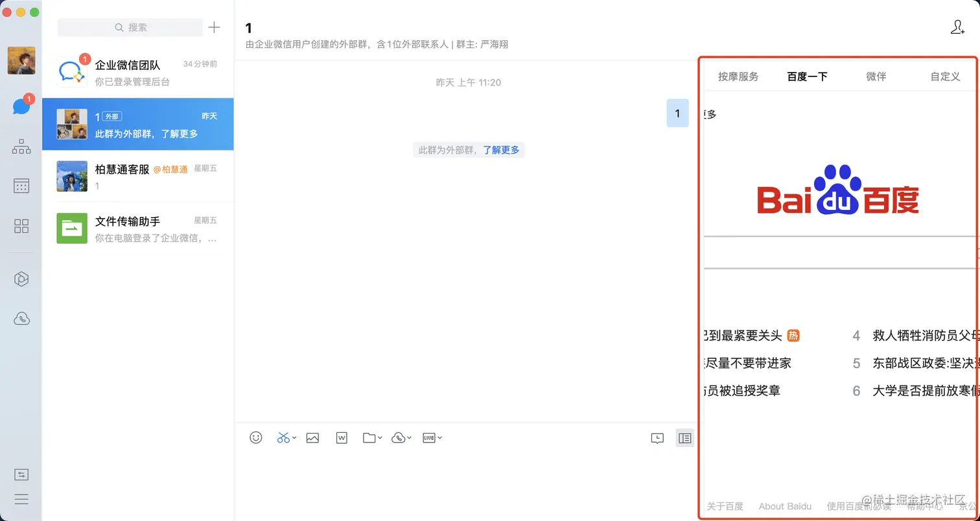Click the W document icon
Viewport: 980px width, 521px height.
pos(342,438)
